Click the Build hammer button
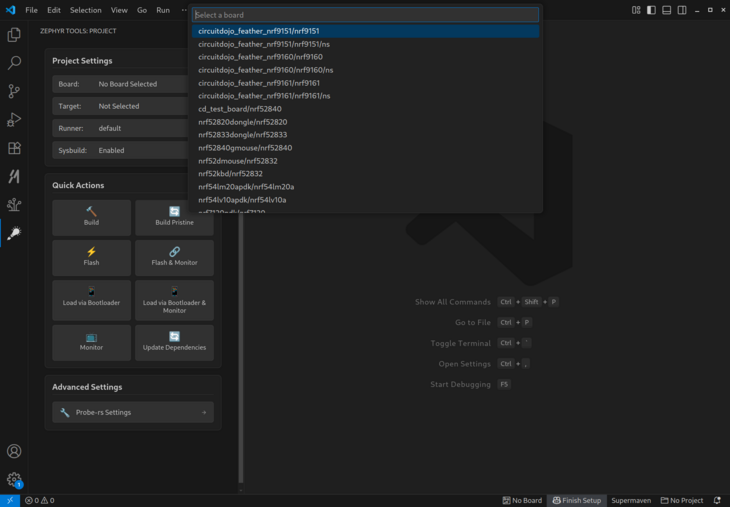Viewport: 730px width, 507px height. [91, 217]
